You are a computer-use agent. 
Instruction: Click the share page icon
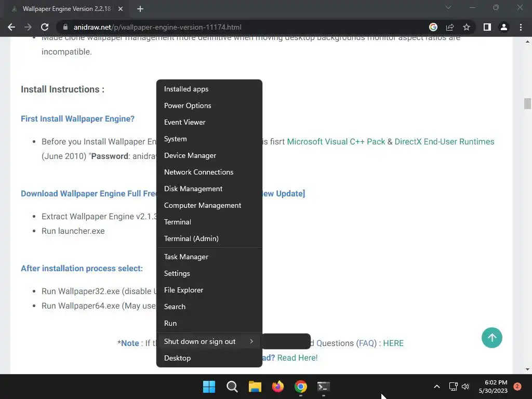pyautogui.click(x=450, y=27)
